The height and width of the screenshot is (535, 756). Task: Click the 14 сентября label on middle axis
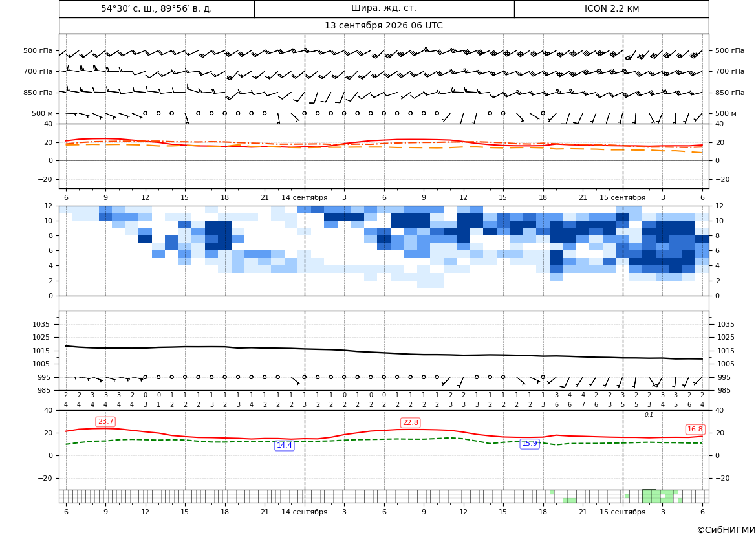[304, 197]
